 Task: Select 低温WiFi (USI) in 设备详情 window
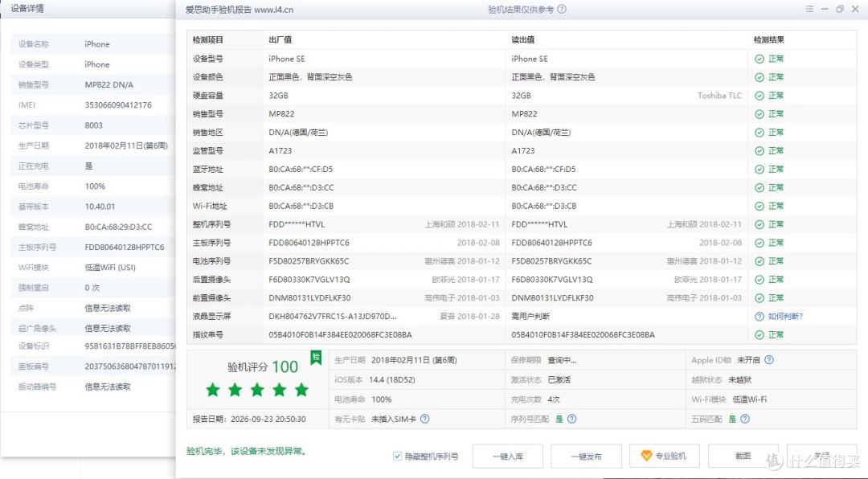tap(110, 268)
